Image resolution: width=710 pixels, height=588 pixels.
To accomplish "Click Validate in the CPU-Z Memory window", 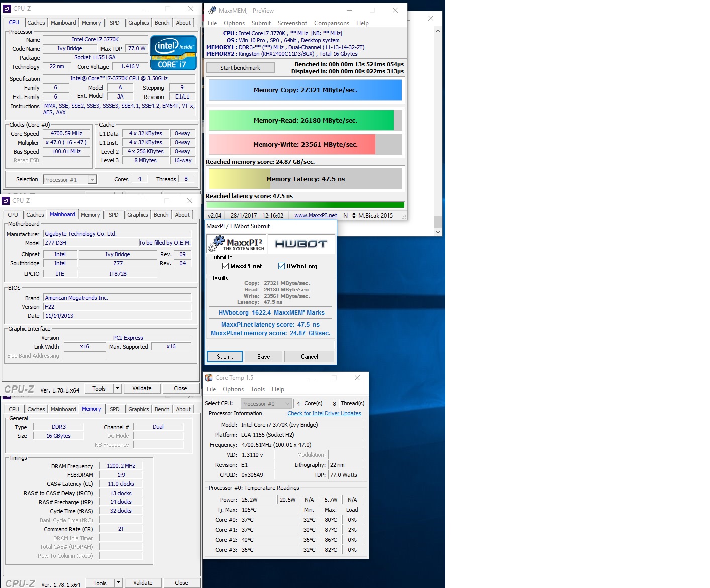I will coord(143,583).
